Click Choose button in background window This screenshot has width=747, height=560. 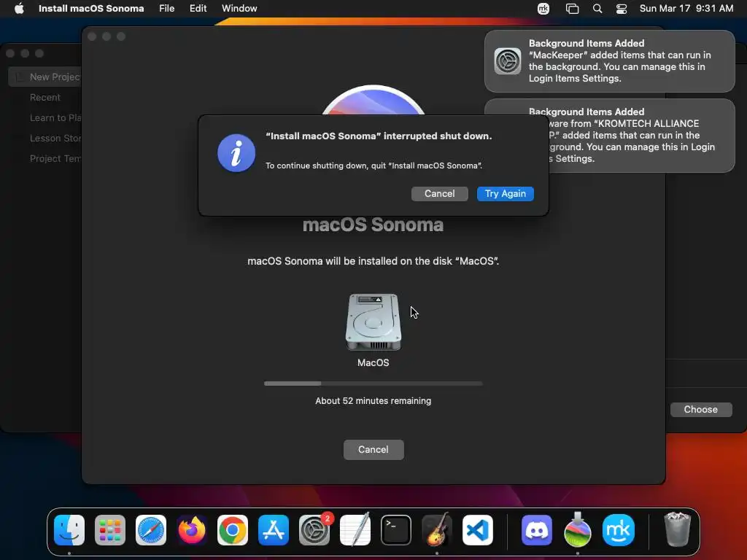pos(701,410)
